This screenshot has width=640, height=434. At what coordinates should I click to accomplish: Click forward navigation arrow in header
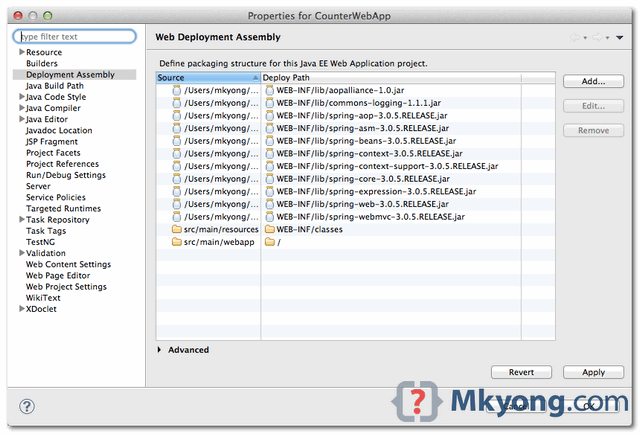pyautogui.click(x=597, y=38)
